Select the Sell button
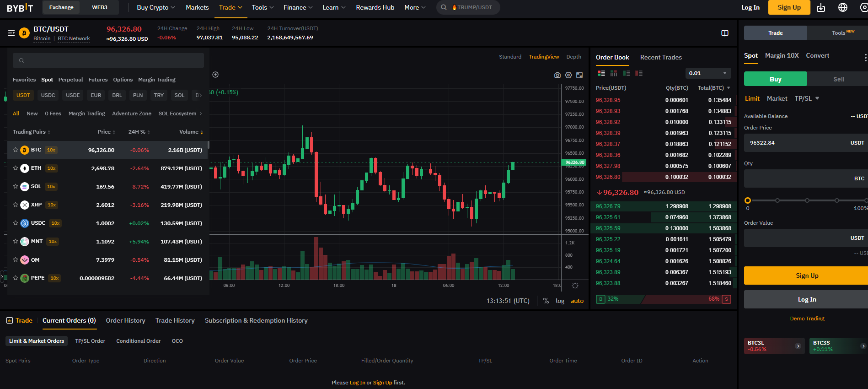This screenshot has height=389, width=868. pos(838,79)
